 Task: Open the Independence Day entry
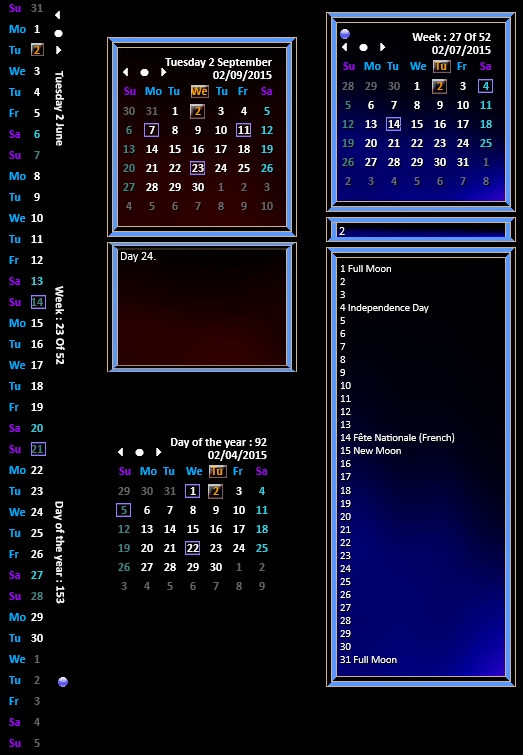[384, 308]
